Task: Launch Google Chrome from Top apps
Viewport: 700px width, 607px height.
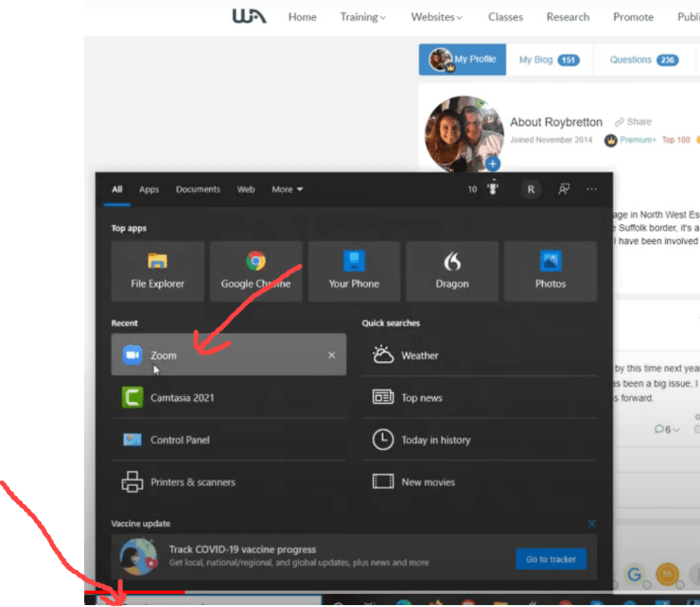Action: coord(256,271)
